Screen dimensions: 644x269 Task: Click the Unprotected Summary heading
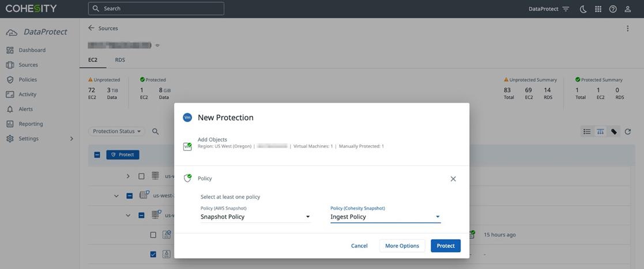click(x=533, y=80)
